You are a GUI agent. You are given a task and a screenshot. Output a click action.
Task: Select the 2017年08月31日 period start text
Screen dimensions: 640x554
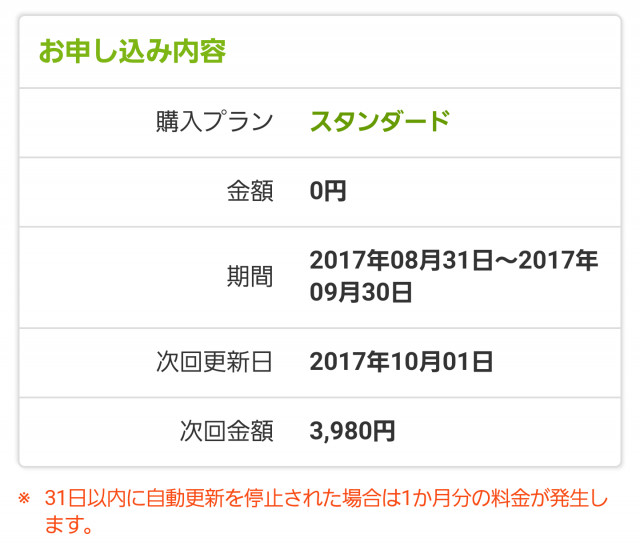pyautogui.click(x=402, y=260)
